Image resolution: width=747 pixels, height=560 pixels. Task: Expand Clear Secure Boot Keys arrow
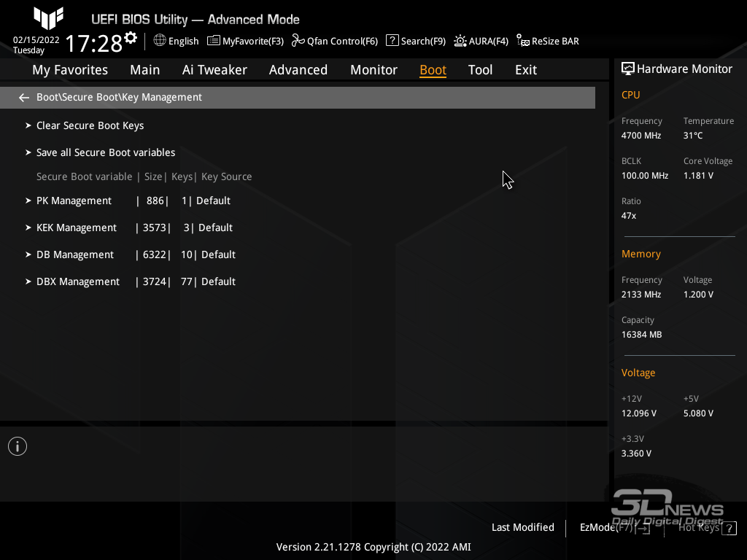pos(28,125)
